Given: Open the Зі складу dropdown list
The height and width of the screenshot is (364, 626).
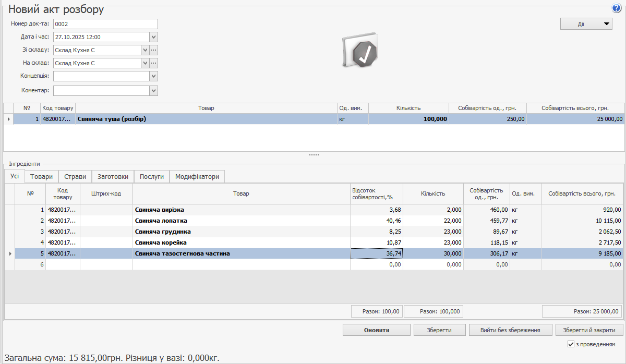Looking at the screenshot, I should (x=145, y=50).
